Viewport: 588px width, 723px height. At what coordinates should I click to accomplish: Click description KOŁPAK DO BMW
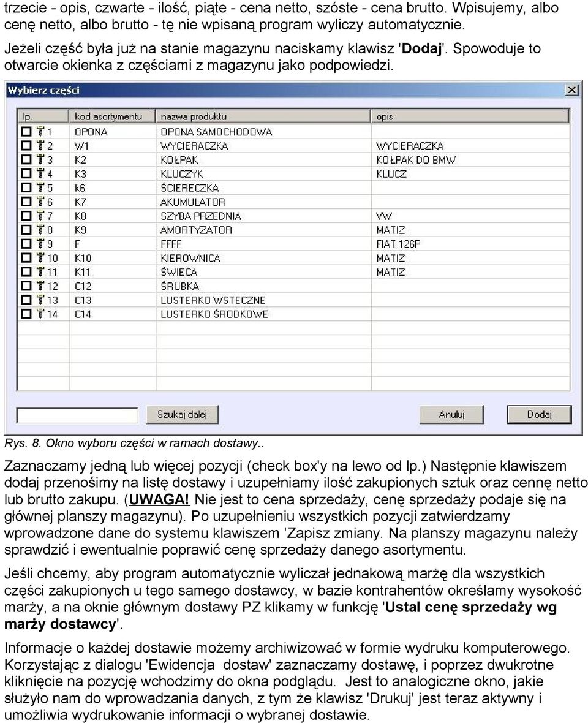pos(416,160)
